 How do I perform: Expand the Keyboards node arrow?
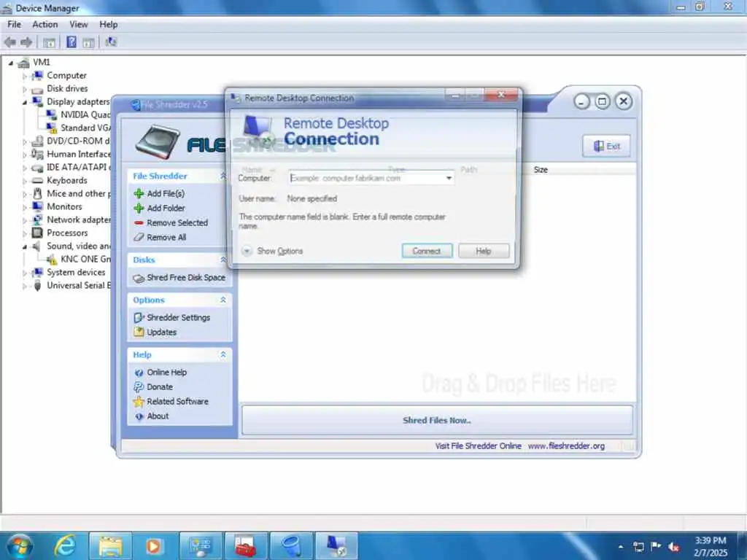pyautogui.click(x=24, y=181)
